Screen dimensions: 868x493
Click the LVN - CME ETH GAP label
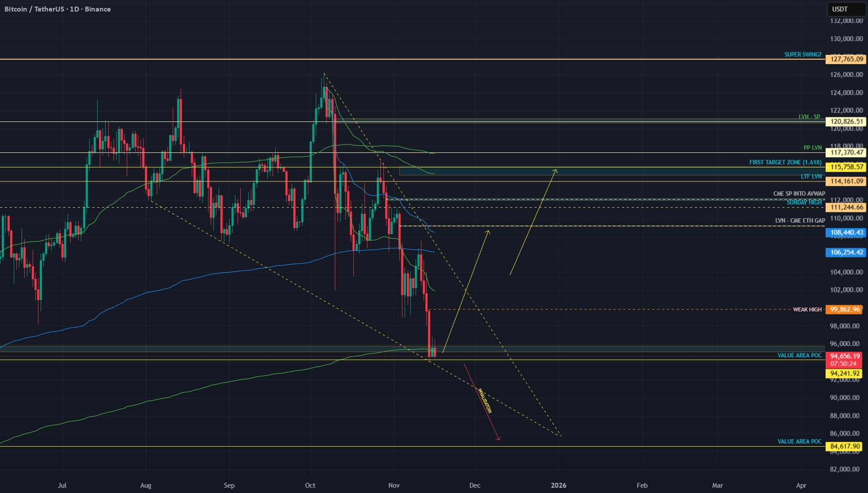pyautogui.click(x=800, y=220)
